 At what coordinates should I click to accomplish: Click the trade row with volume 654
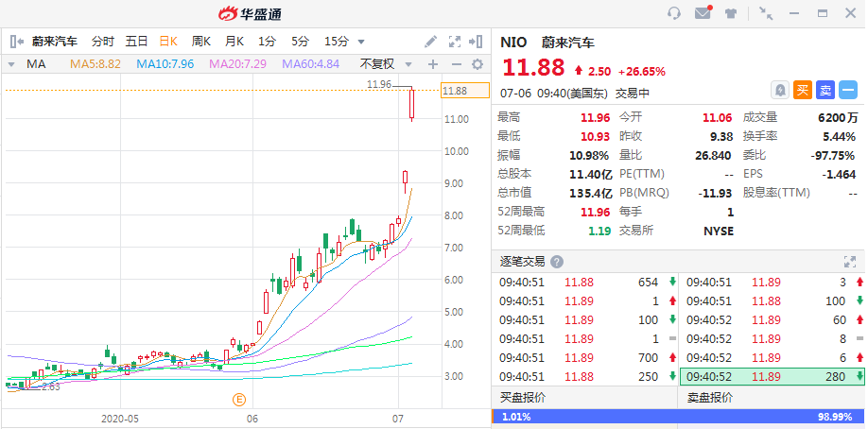pos(584,283)
